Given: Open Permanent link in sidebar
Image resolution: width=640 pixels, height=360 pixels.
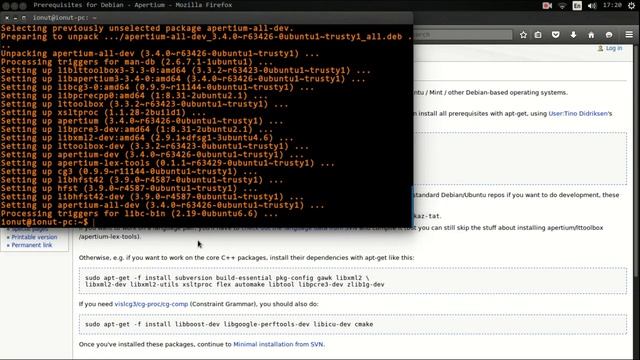Looking at the screenshot, I should [x=32, y=245].
